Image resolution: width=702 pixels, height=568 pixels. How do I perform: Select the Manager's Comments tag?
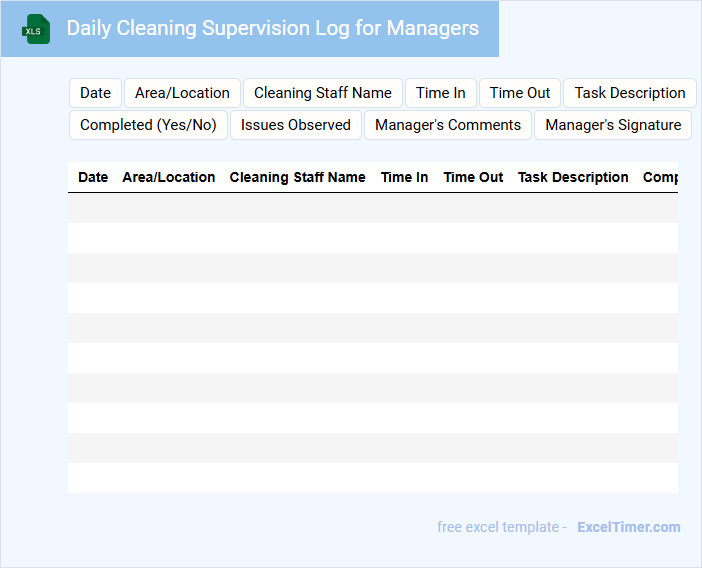click(448, 125)
